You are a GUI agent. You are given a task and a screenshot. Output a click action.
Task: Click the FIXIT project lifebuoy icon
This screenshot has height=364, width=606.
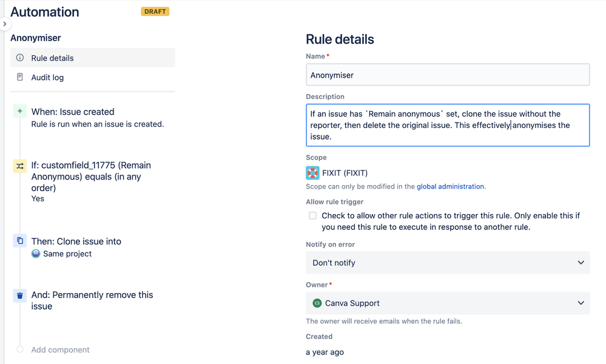[x=312, y=173]
